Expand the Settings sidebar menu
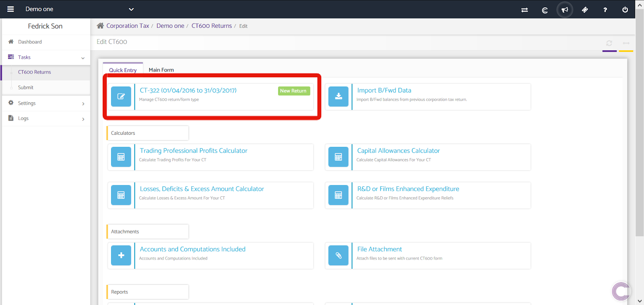This screenshot has width=644, height=305. pos(46,103)
